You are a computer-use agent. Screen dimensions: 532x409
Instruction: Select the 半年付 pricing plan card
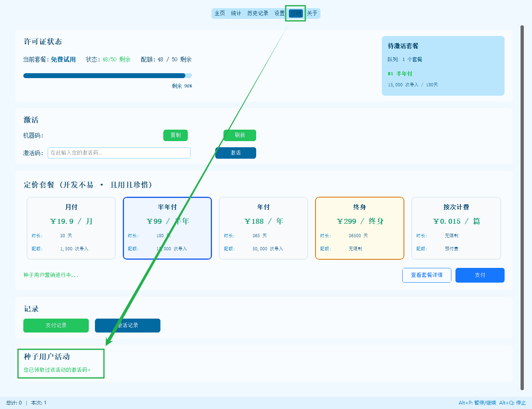click(167, 228)
